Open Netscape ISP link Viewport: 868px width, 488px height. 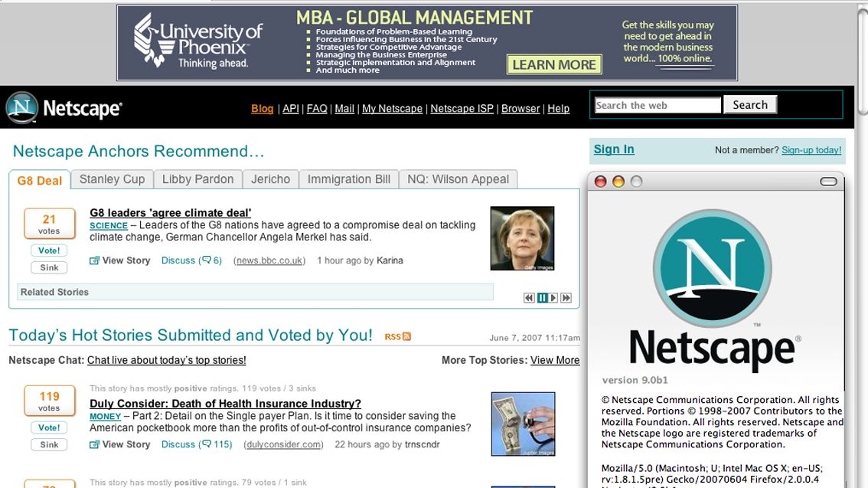[462, 109]
